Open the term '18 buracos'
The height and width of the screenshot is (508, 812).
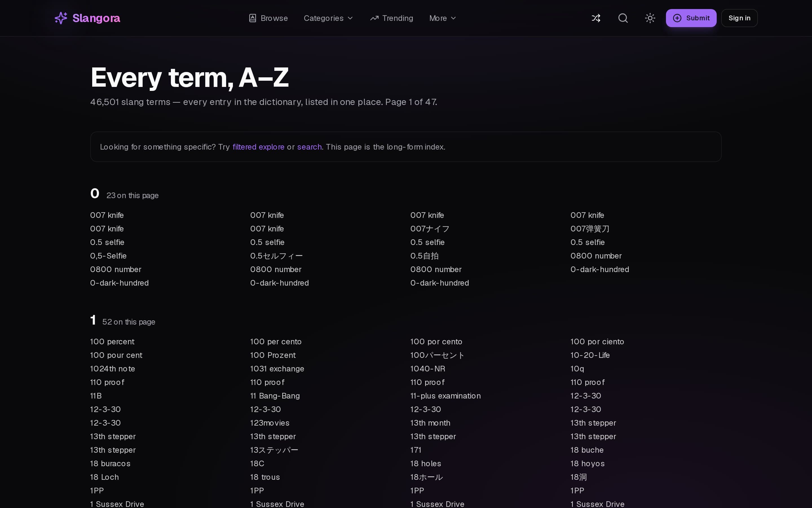[x=111, y=464]
